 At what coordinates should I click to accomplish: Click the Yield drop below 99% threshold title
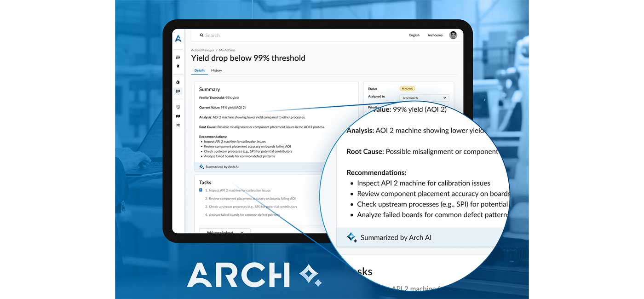coord(248,58)
